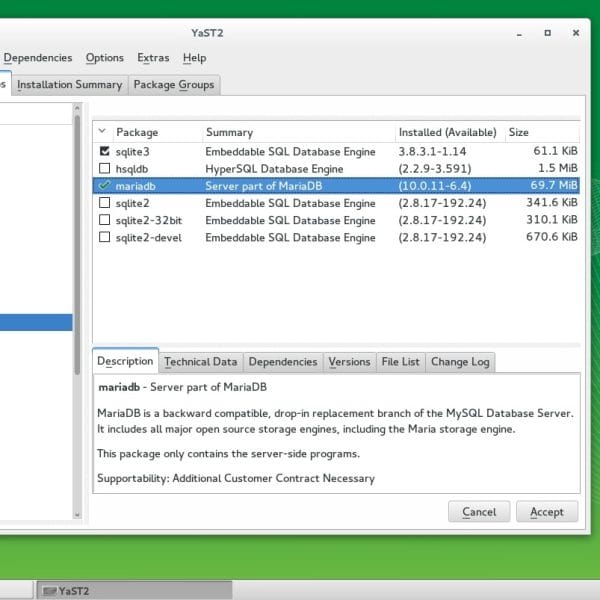The height and width of the screenshot is (600, 600).
Task: Show the Technical Data tab
Action: [201, 362]
